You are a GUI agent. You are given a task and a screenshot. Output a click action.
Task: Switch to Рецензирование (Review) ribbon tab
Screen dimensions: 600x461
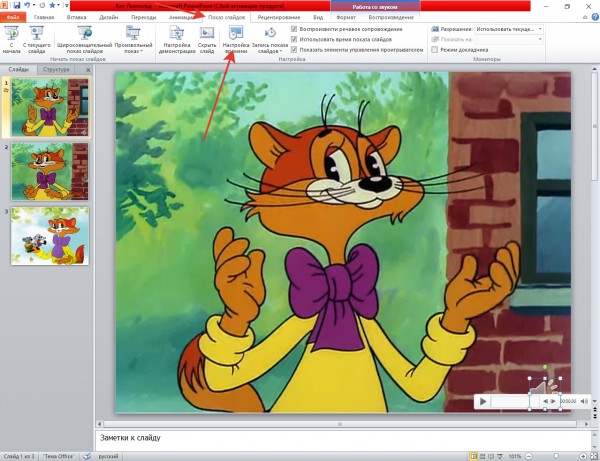pyautogui.click(x=279, y=17)
